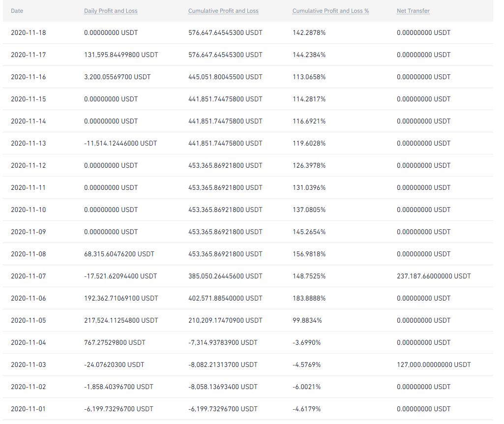Select the date 2020-11-14

click(x=29, y=121)
